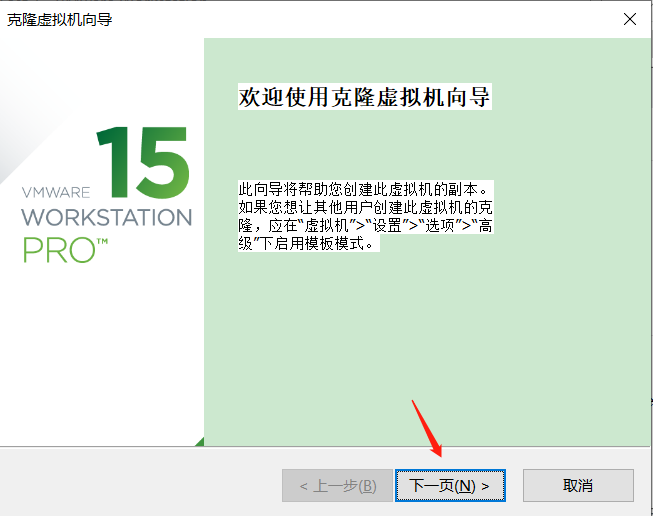The image size is (653, 516).
Task: Click the blank green area below the description
Action: pyautogui.click(x=420, y=340)
